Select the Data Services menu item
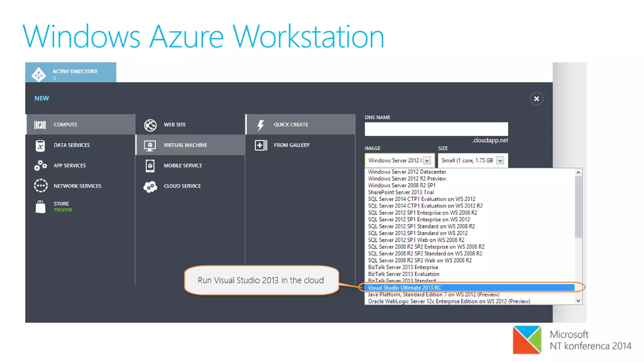The image size is (644, 362). point(80,145)
